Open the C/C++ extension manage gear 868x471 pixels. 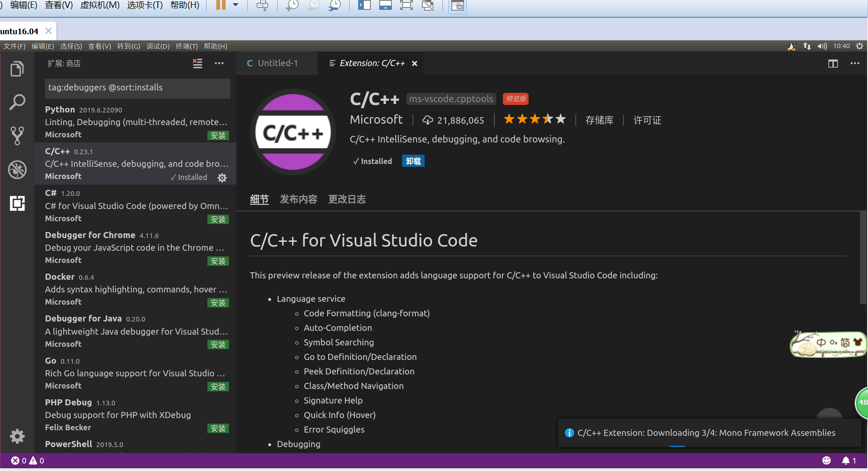(x=222, y=178)
